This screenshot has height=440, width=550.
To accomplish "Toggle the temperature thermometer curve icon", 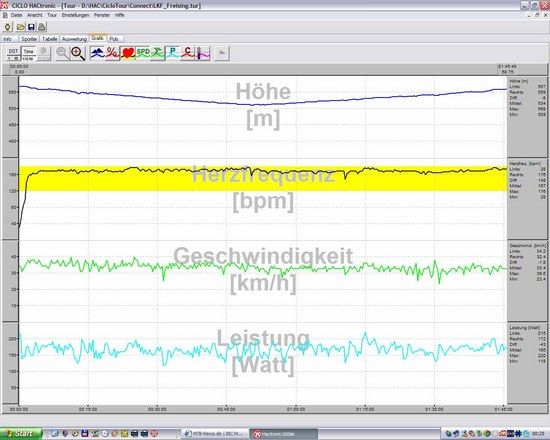I will click(203, 53).
